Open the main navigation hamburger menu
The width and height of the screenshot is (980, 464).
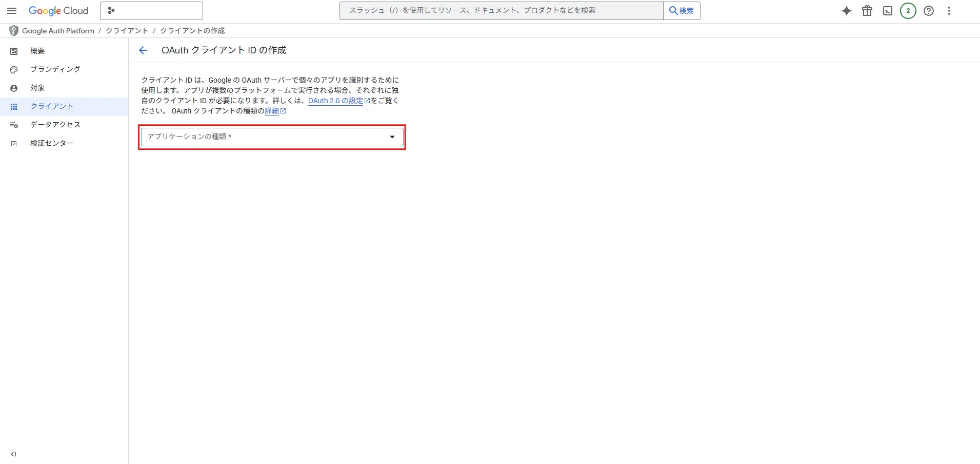pyautogui.click(x=12, y=11)
